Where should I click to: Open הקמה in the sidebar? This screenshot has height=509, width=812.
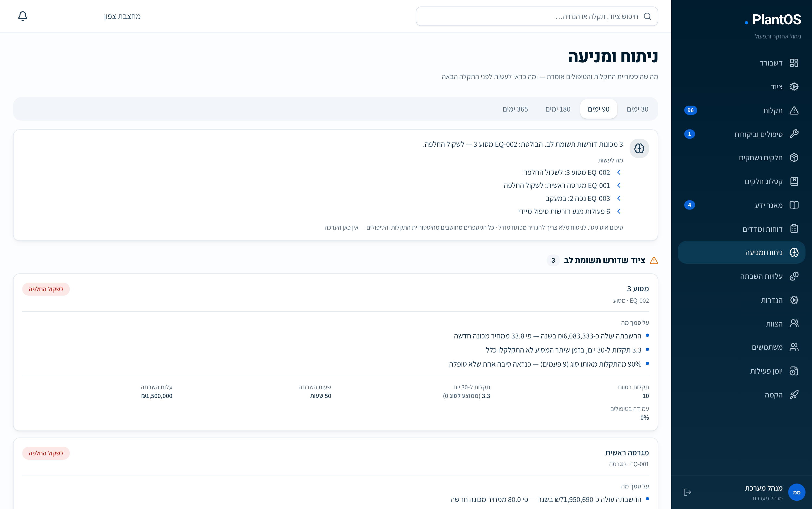741,394
